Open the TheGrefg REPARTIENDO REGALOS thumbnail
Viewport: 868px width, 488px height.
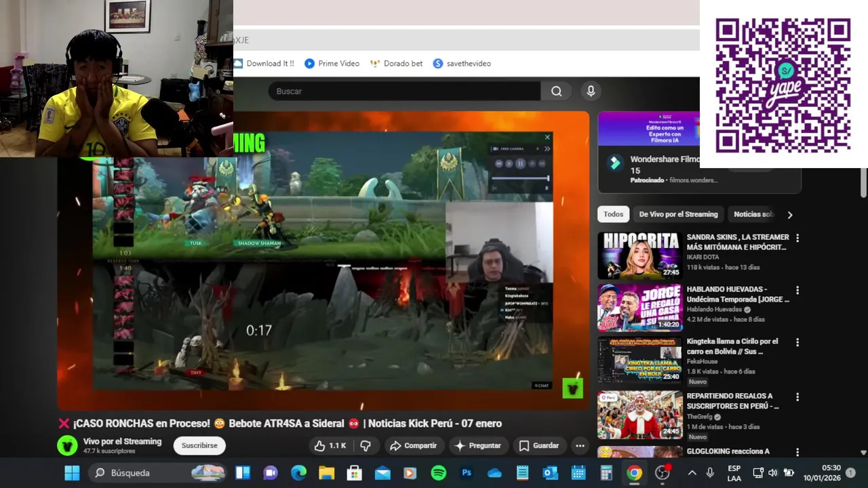click(x=639, y=414)
